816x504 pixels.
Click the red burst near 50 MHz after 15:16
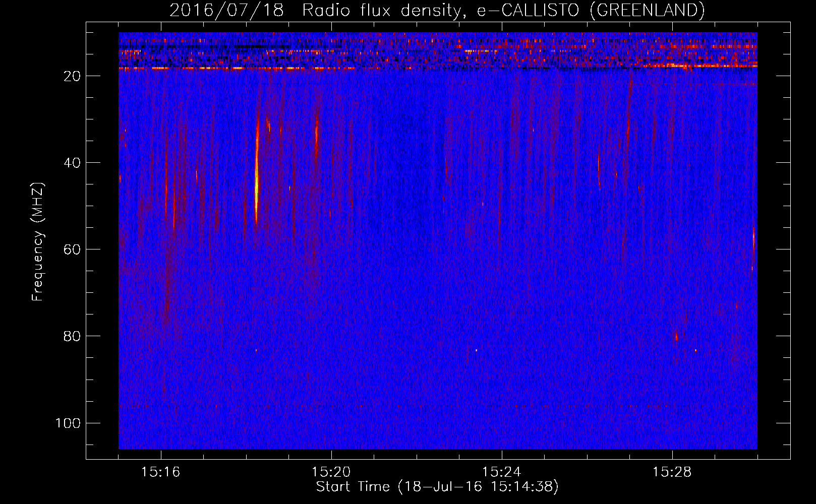click(174, 212)
